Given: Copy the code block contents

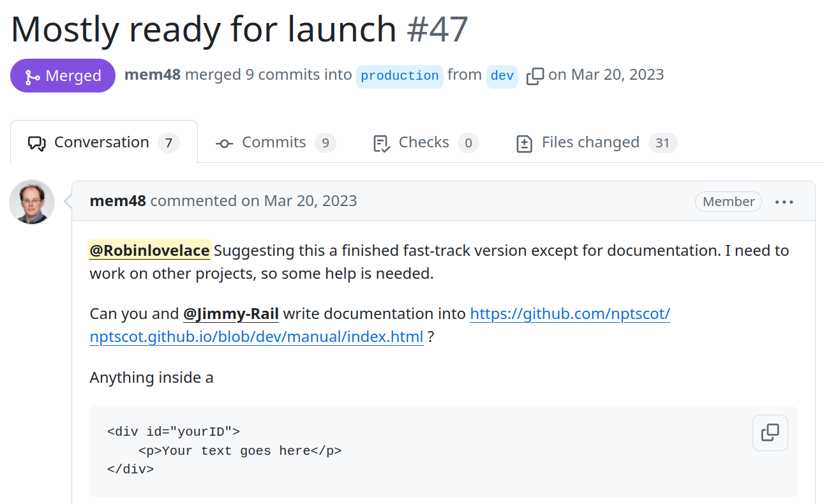Looking at the screenshot, I should (770, 433).
